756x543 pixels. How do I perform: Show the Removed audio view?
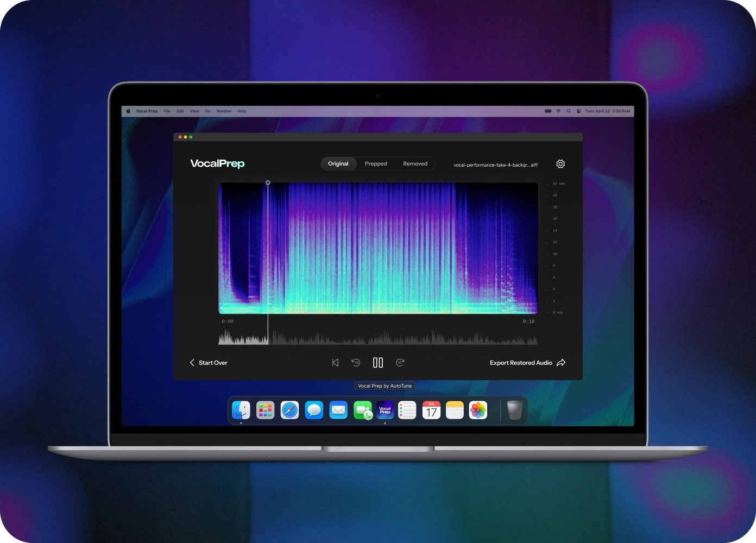click(x=415, y=164)
